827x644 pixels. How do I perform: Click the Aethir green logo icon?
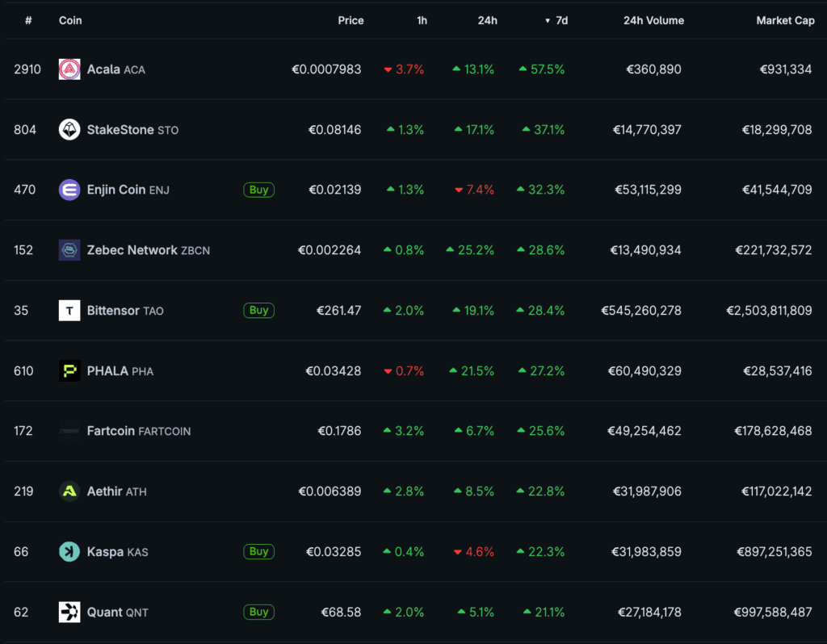pyautogui.click(x=69, y=491)
